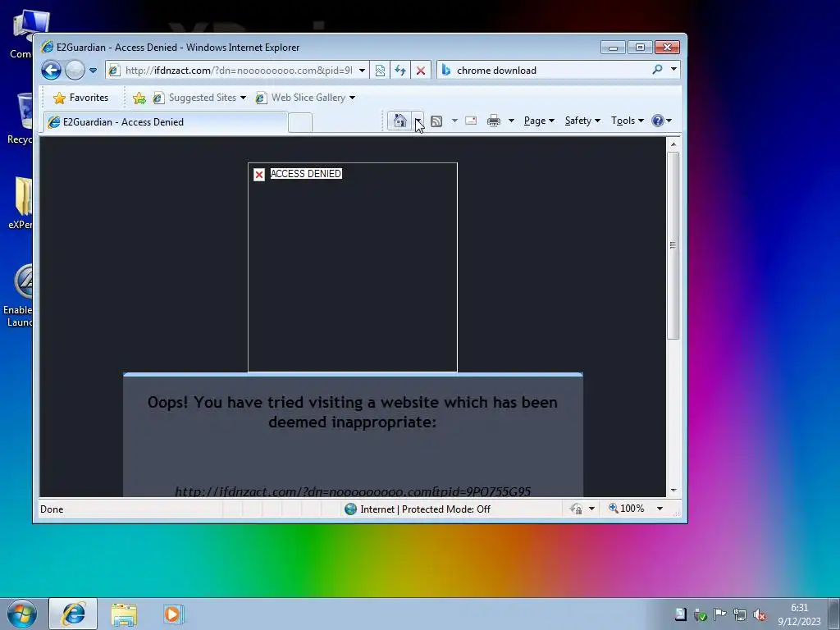The height and width of the screenshot is (630, 840).
Task: Click the status bar privacy/security icon
Action: point(576,509)
